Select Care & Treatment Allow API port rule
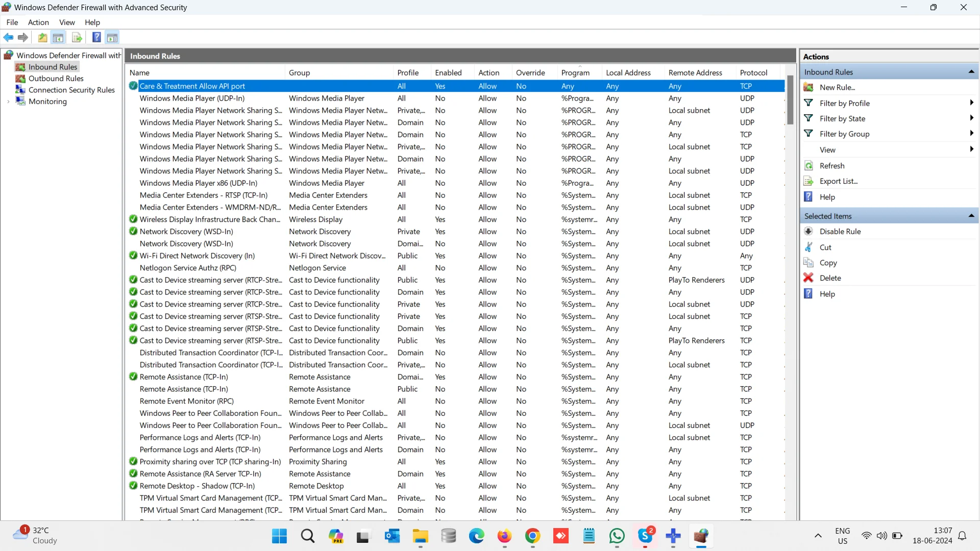Viewport: 980px width, 551px height. pos(455,86)
